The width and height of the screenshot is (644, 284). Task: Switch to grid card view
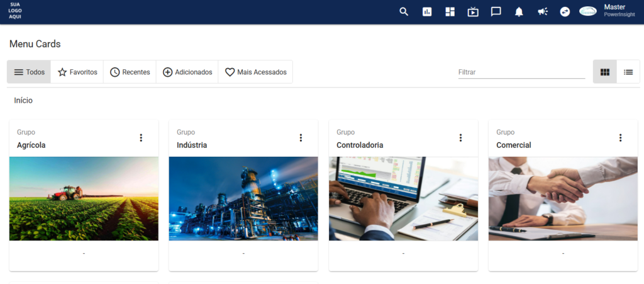point(605,72)
